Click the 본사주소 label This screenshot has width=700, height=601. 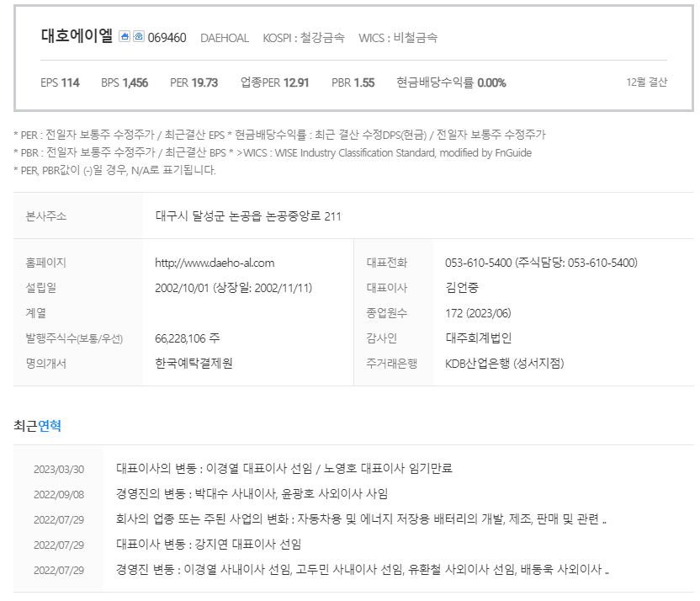click(46, 216)
